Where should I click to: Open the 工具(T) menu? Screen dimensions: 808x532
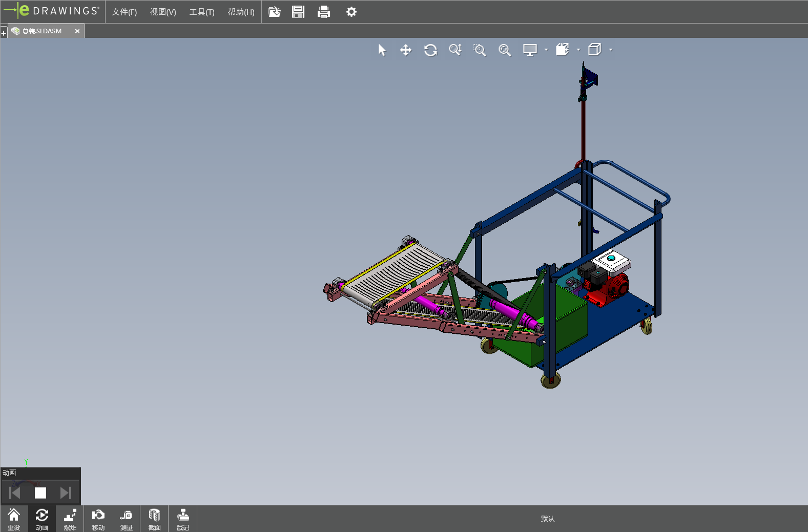click(x=202, y=12)
